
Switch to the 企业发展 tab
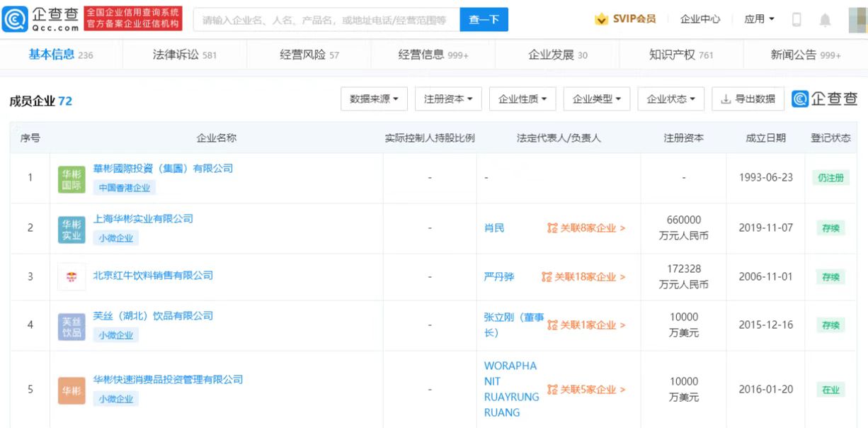coord(558,55)
